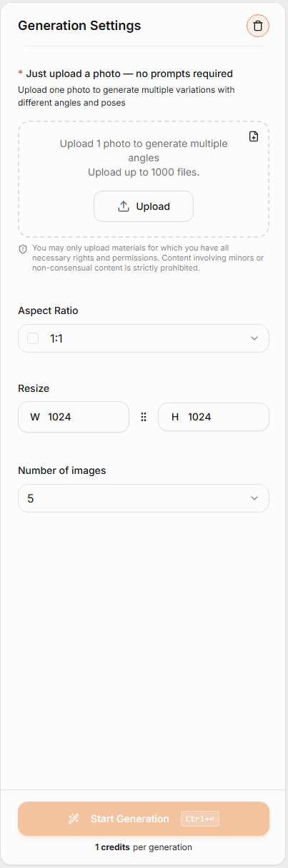288x868 pixels.
Task: Open the Aspect Ratio dropdown
Action: pyautogui.click(x=144, y=338)
